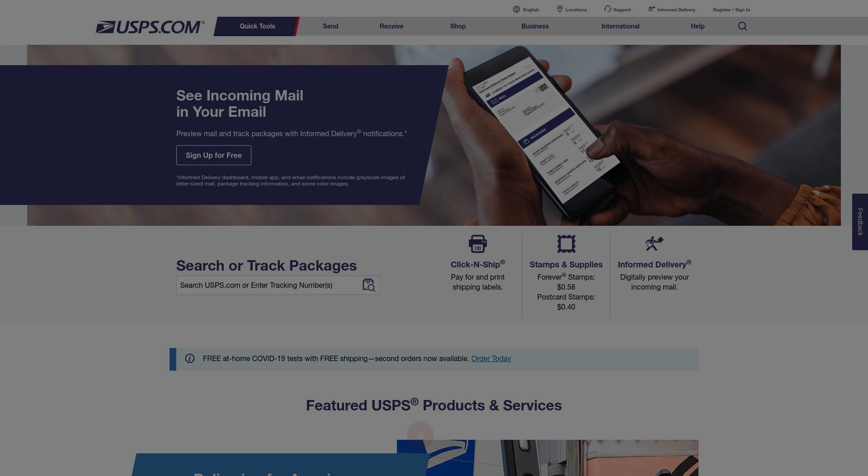This screenshot has height=476, width=868.
Task: Click Register / Sign In
Action: 731,10
